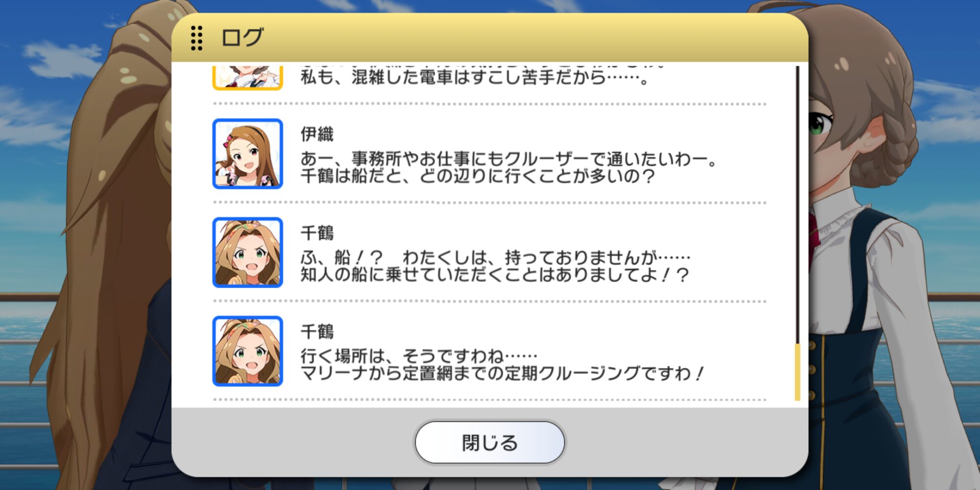This screenshot has height=490, width=980.
Task: Select the first 千鶴 speaker name
Action: [x=317, y=233]
